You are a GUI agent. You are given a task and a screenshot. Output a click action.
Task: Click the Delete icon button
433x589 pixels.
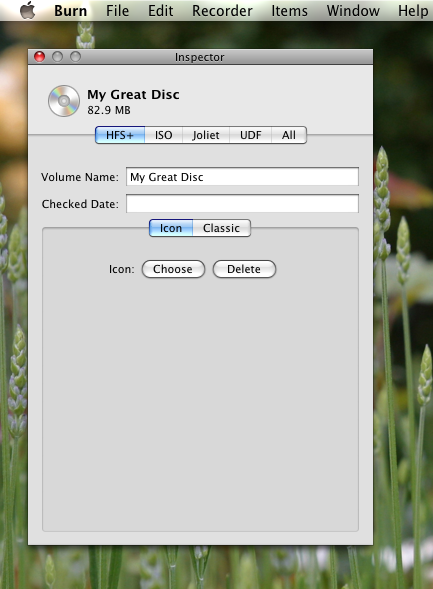(x=244, y=269)
